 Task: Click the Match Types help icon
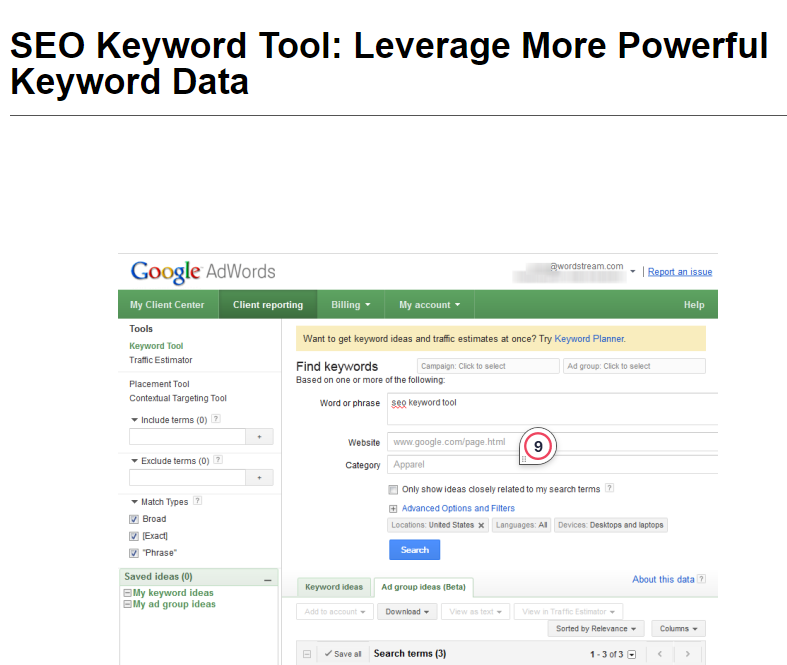(x=197, y=500)
